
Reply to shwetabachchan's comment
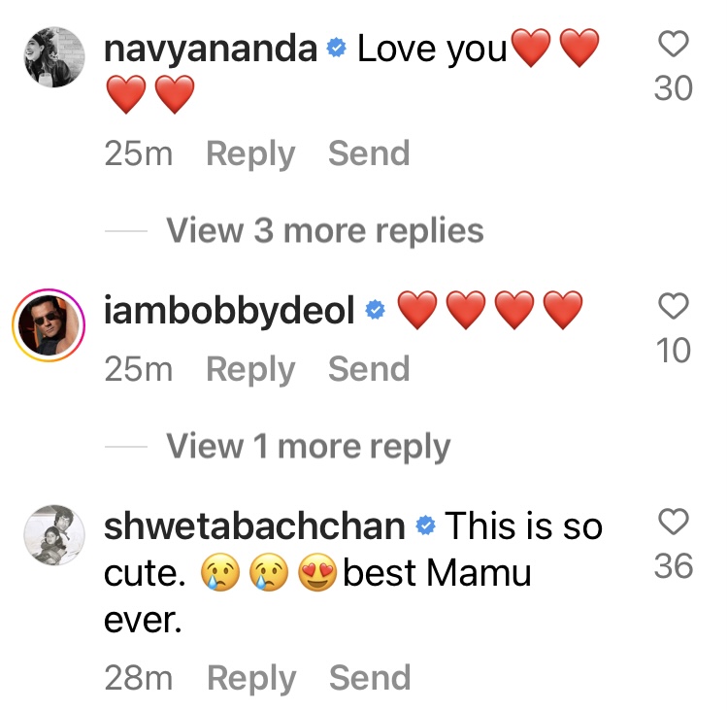point(251,678)
